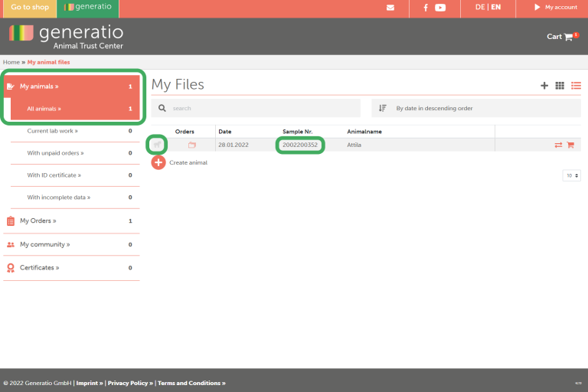This screenshot has width=588, height=392.
Task: Open With ID certificate list
Action: pyautogui.click(x=75, y=175)
